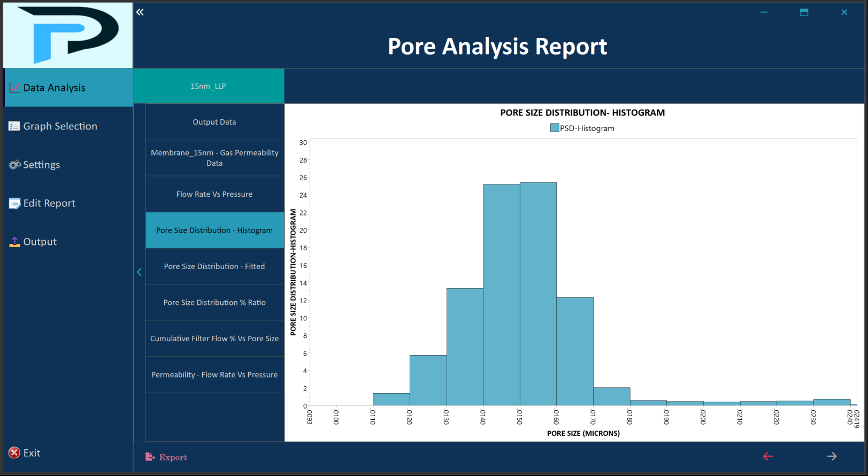The image size is (868, 476).
Task: Go forward with the right arrow
Action: tap(832, 456)
